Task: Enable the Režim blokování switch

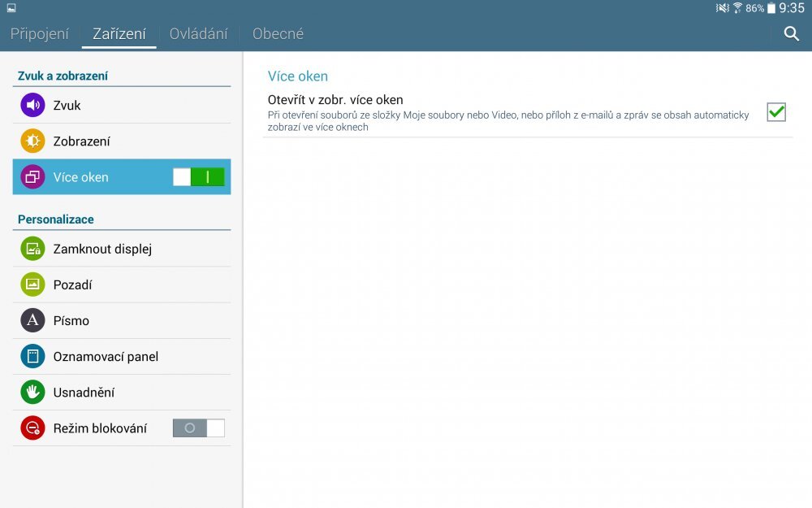Action: [x=198, y=428]
